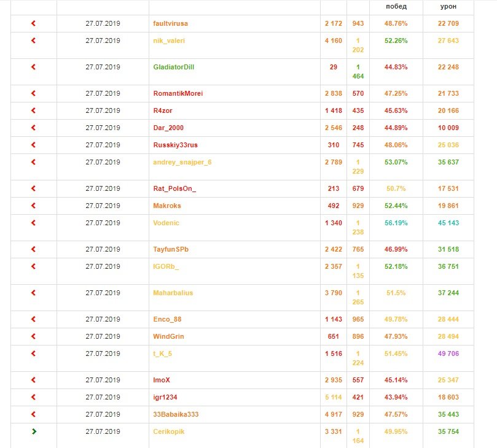
Task: Sort table by урон column header
Action: tap(448, 6)
